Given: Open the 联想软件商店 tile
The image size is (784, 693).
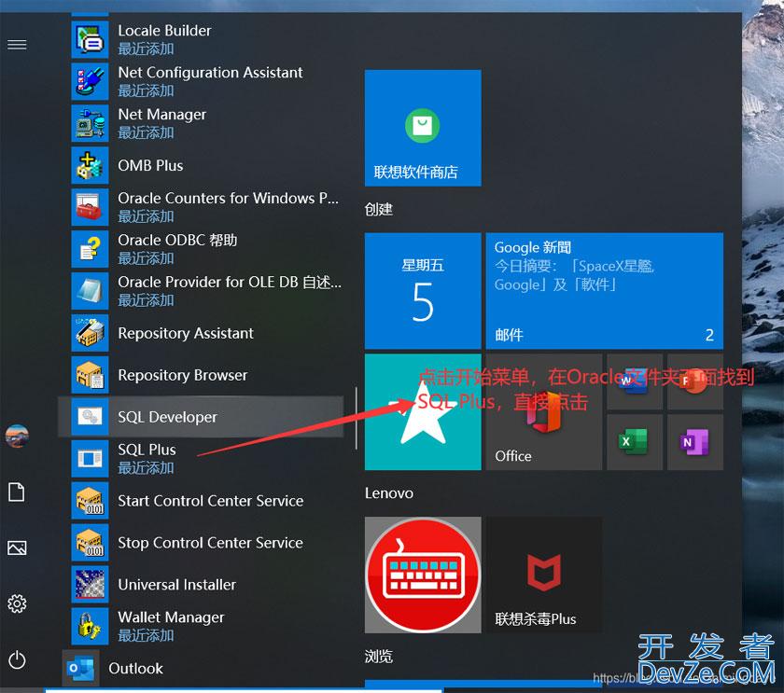Looking at the screenshot, I should 423,128.
